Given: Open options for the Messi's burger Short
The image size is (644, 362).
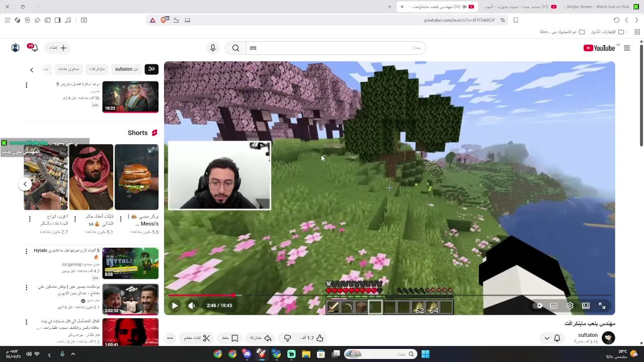Looking at the screenshot, I should coord(120,219).
